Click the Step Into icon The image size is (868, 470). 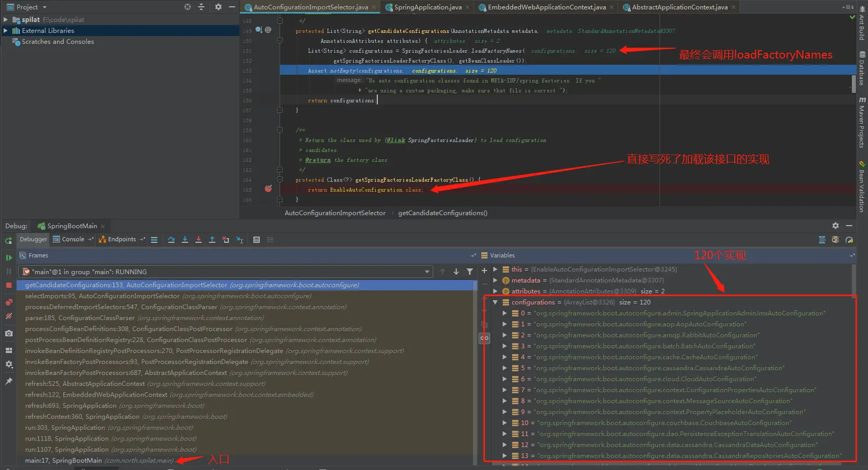[185, 240]
